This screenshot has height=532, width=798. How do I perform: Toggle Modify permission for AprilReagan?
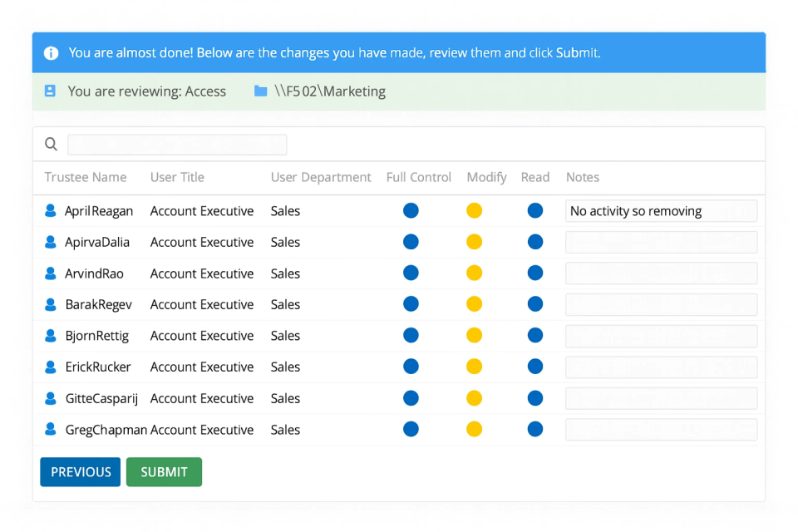coord(474,210)
